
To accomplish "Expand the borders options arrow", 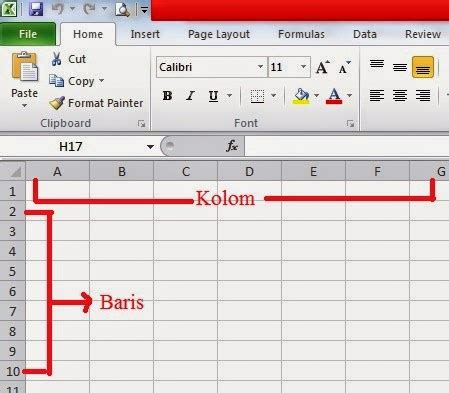I will point(273,96).
